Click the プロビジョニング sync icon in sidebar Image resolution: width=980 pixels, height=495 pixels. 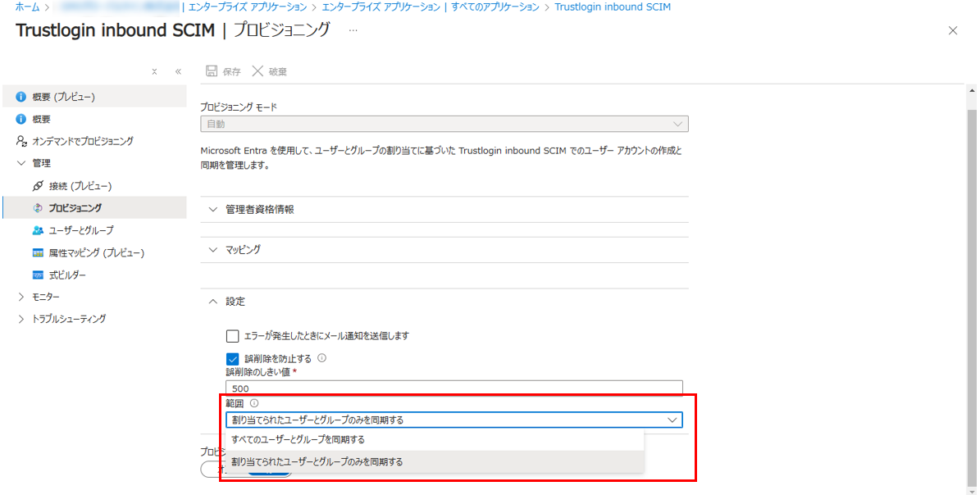(38, 208)
